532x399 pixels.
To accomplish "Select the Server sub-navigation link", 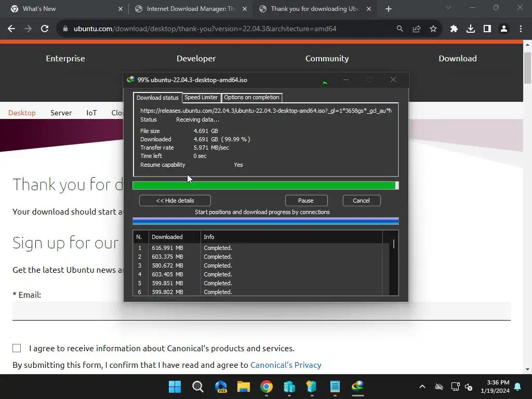I will [x=61, y=113].
